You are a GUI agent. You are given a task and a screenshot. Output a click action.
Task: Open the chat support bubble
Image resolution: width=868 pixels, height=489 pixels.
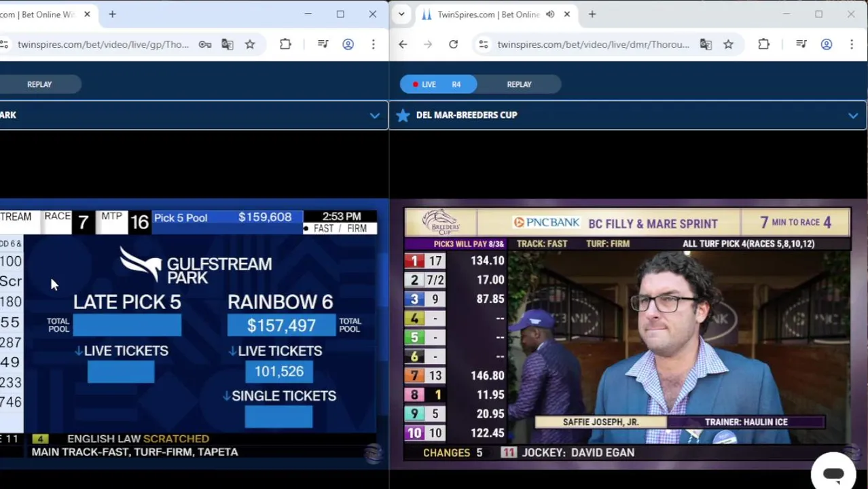tap(833, 473)
